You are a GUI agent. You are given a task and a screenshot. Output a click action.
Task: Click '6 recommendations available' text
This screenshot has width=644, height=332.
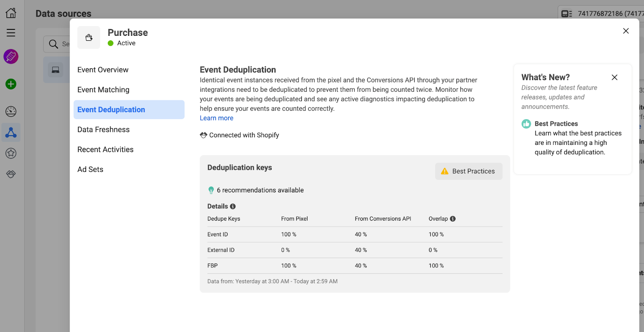[x=260, y=190]
